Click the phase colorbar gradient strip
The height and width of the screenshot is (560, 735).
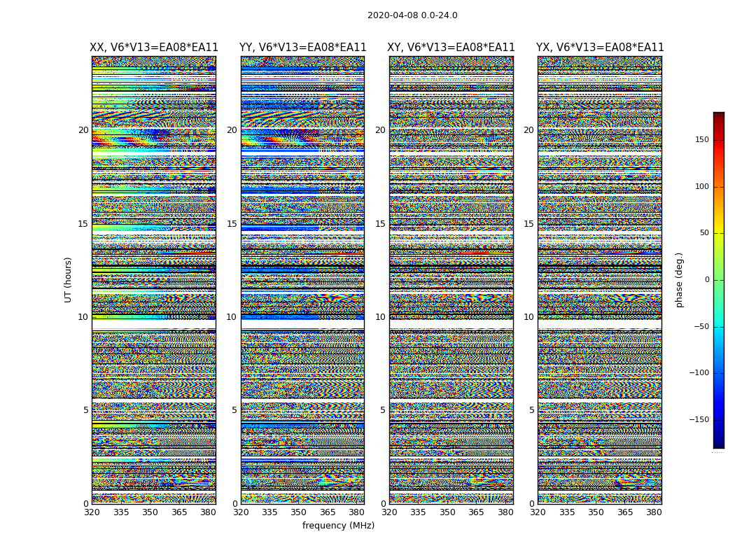pos(719,280)
